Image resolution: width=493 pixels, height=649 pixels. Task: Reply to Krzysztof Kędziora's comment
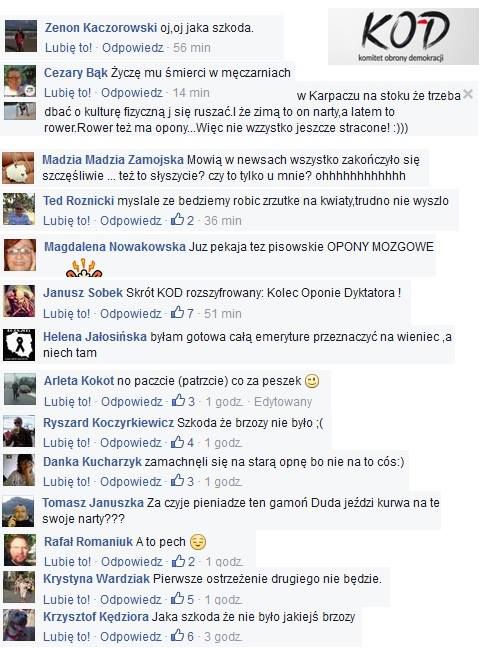[130, 636]
